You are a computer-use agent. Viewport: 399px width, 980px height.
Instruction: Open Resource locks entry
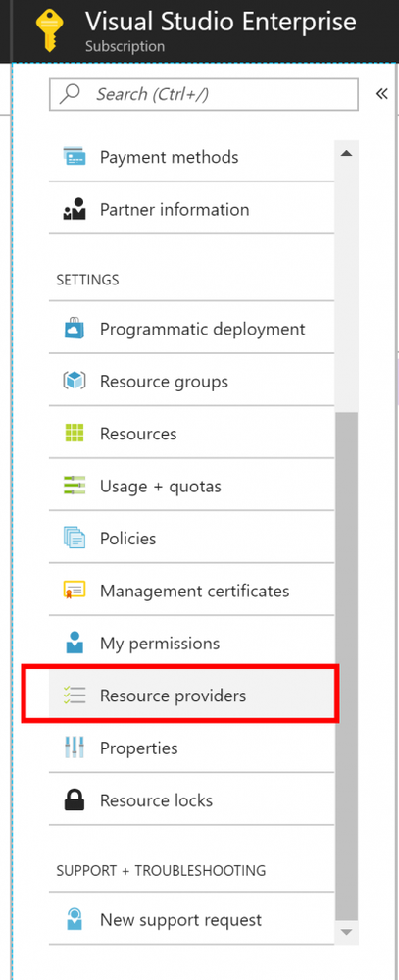192,800
